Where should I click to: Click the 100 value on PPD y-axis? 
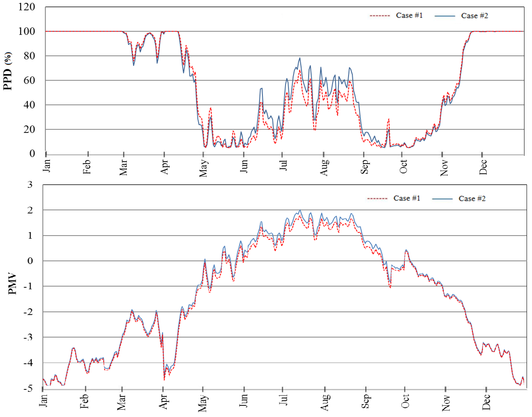[x=27, y=31]
